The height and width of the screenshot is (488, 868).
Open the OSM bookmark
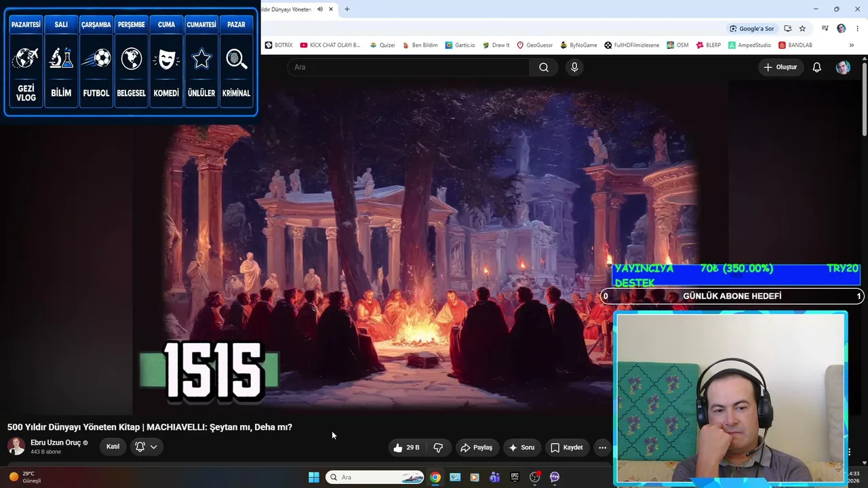(x=677, y=45)
